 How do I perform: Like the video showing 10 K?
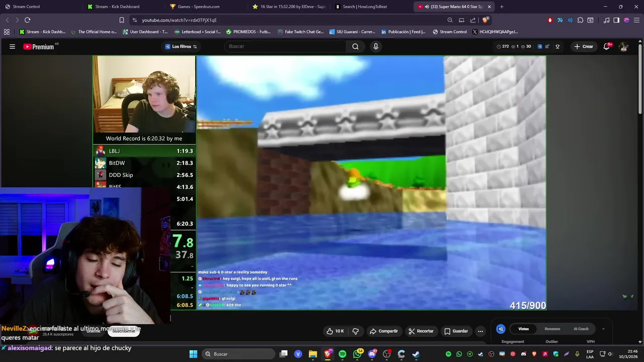pos(335,331)
